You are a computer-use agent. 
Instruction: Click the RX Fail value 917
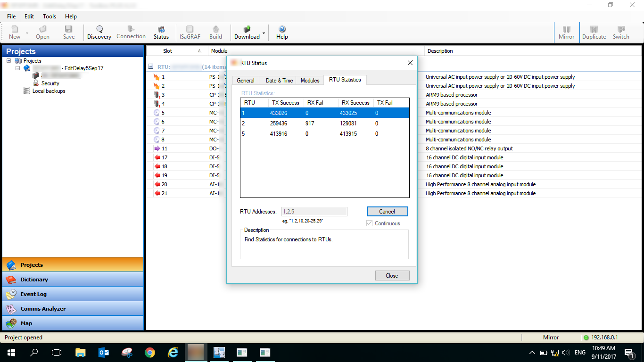point(310,123)
